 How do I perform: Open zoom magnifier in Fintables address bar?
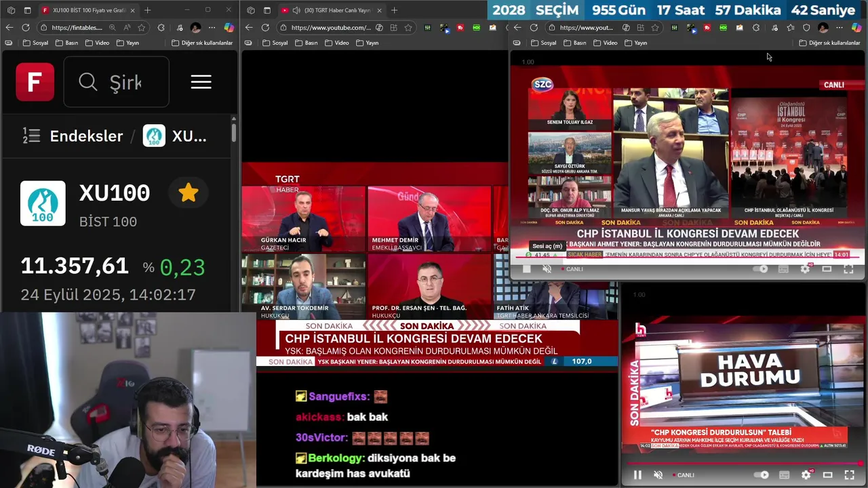coord(112,27)
